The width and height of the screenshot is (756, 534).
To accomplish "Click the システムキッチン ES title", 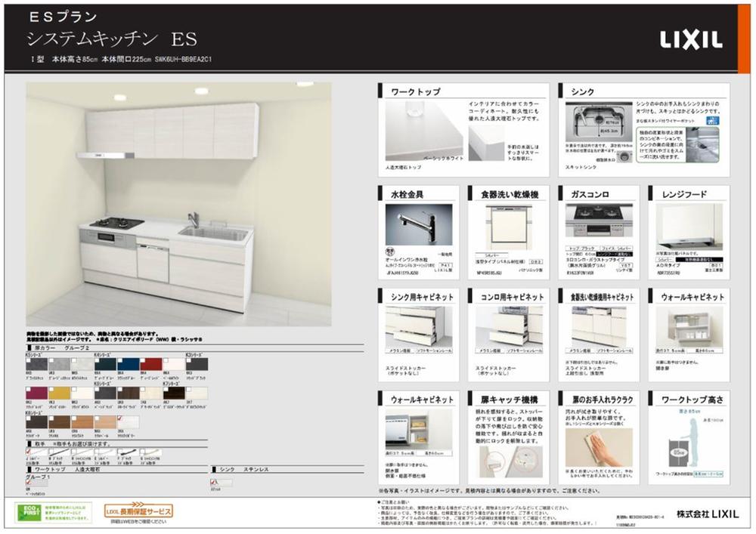I will [x=110, y=39].
